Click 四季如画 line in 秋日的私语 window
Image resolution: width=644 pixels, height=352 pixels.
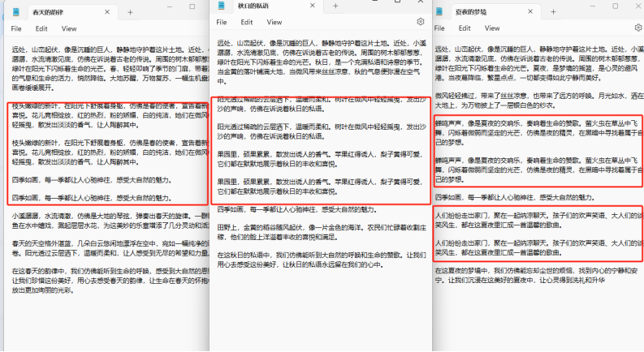(x=297, y=209)
